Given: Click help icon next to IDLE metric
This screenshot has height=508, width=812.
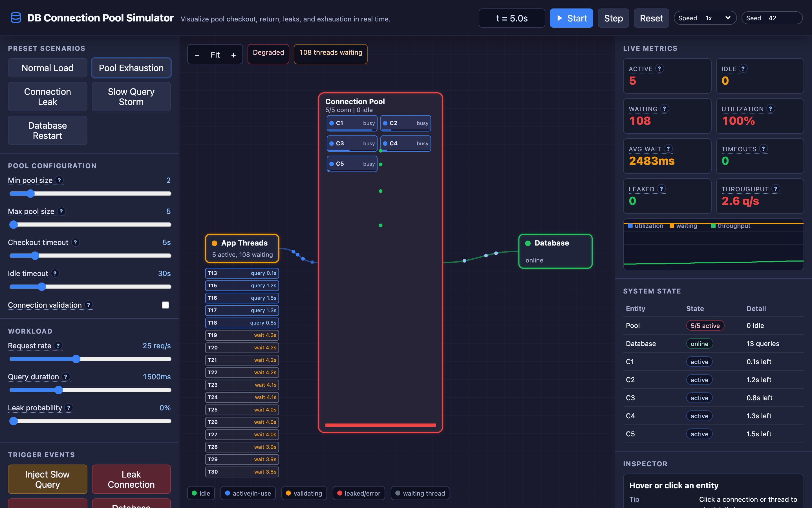Looking at the screenshot, I should coord(743,69).
